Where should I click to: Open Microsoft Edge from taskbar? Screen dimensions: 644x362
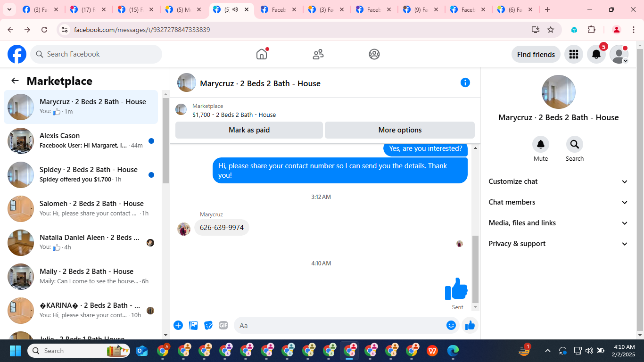pos(453,351)
